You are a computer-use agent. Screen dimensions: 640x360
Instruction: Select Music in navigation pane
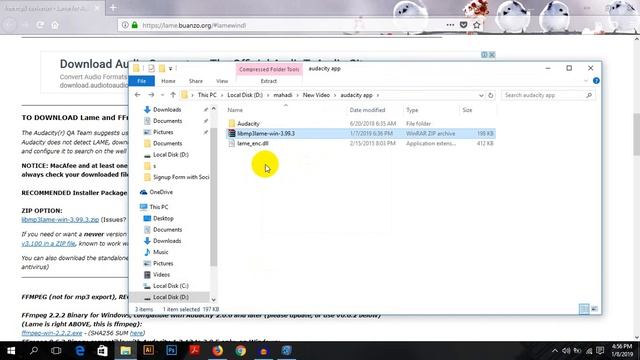point(160,252)
